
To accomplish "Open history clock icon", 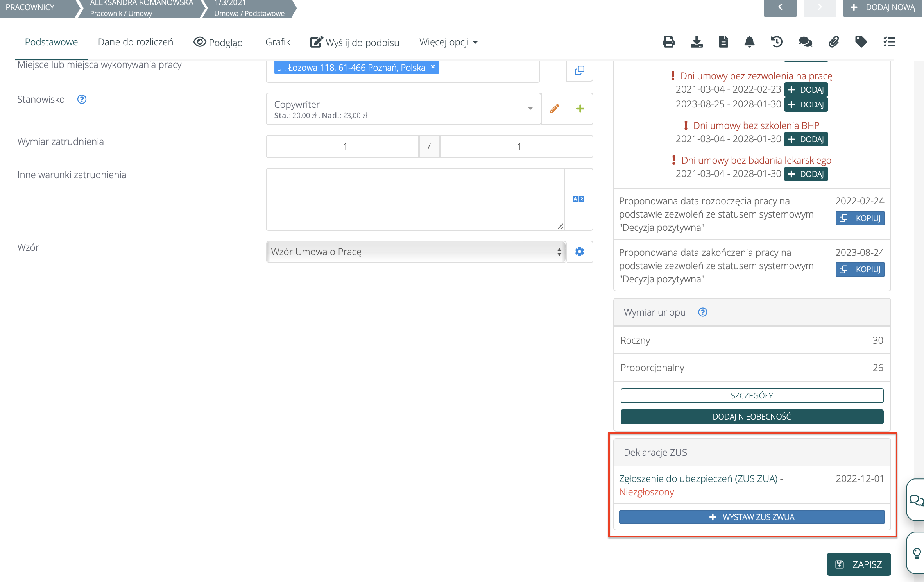I will pyautogui.click(x=777, y=42).
